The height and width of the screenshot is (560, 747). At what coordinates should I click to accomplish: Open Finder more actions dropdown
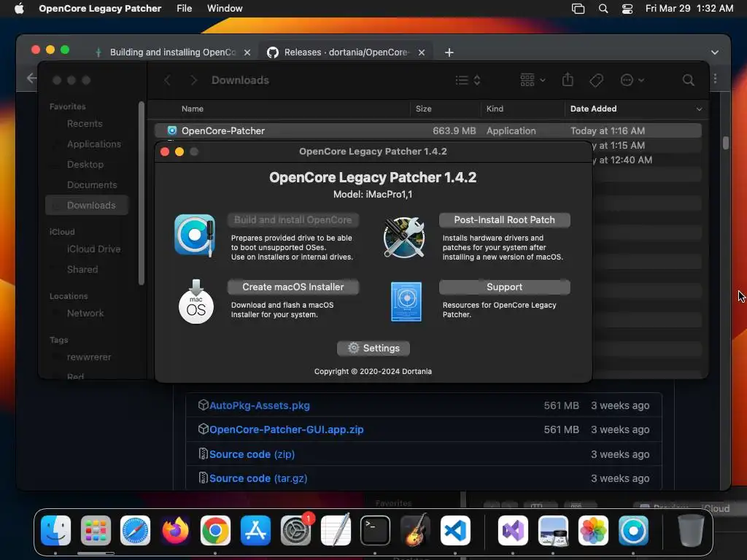click(x=632, y=80)
